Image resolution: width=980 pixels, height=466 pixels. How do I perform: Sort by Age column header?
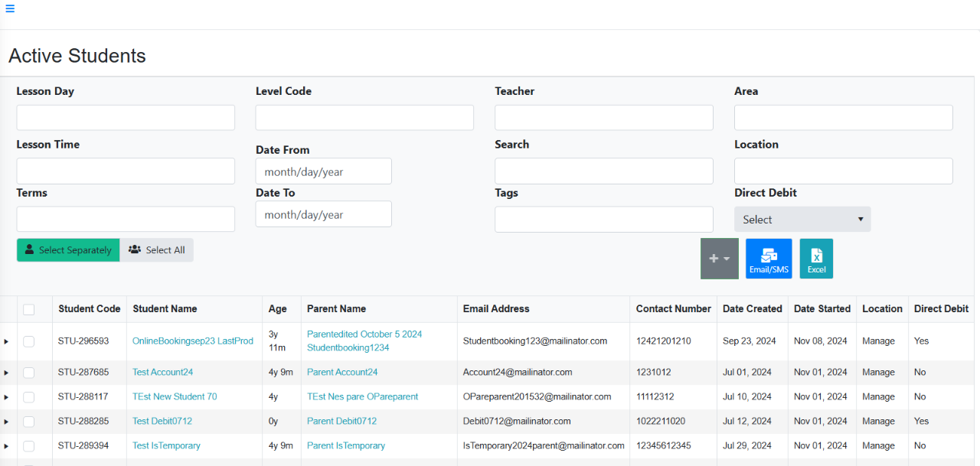click(278, 309)
